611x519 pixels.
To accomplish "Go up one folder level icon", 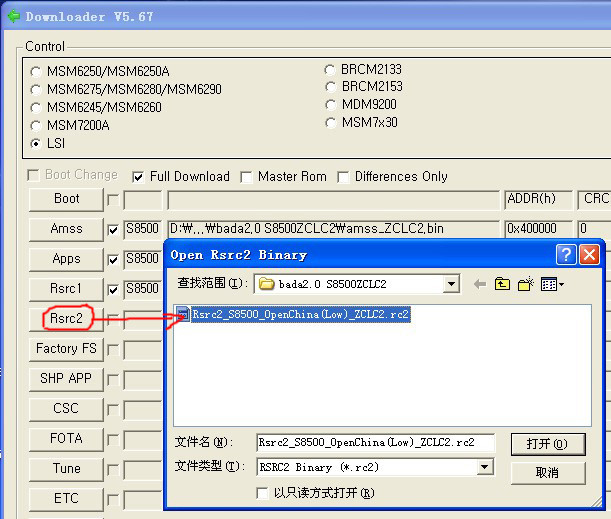I will pos(502,284).
